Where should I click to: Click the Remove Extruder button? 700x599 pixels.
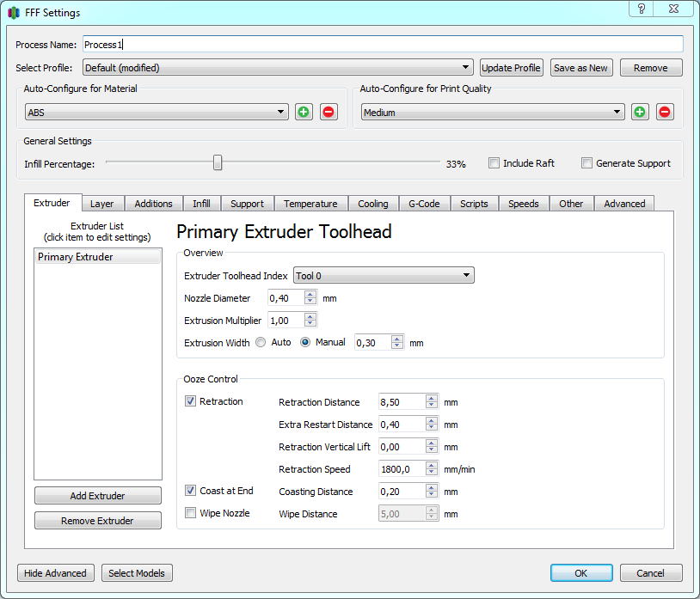[x=98, y=521]
